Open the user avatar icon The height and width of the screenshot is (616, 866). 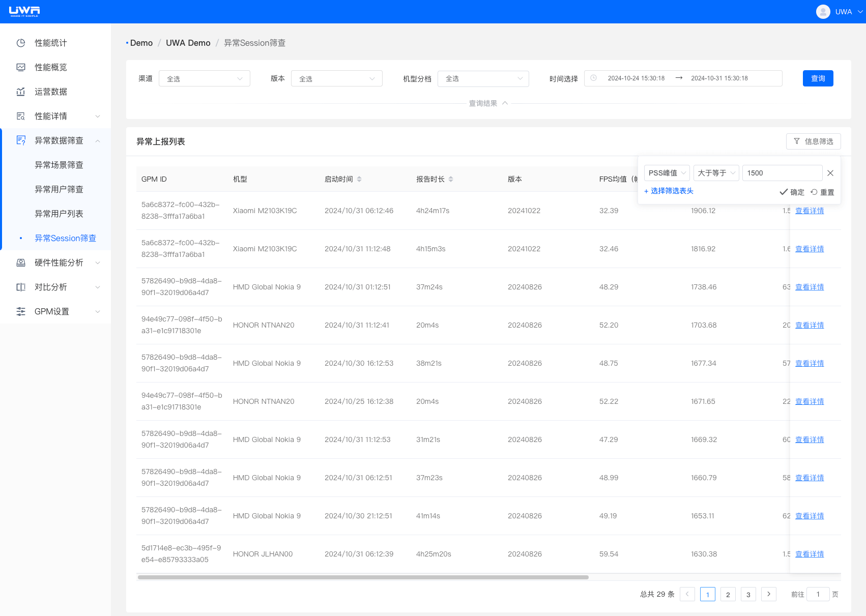(x=823, y=12)
